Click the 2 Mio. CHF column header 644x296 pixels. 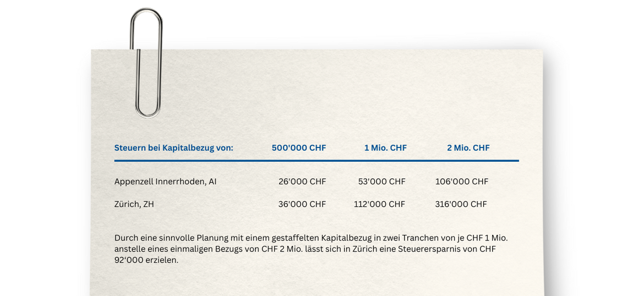468,148
